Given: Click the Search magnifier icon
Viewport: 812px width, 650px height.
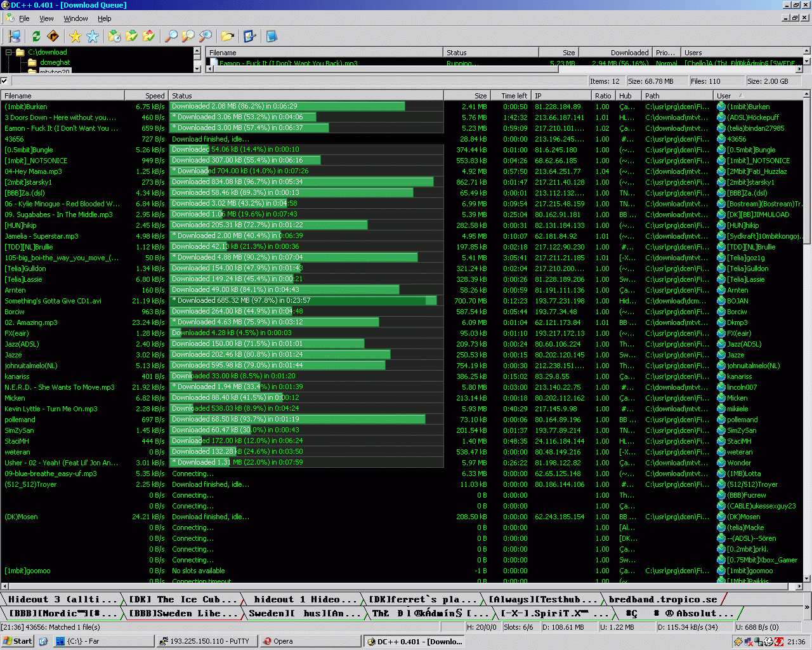Looking at the screenshot, I should click(171, 36).
